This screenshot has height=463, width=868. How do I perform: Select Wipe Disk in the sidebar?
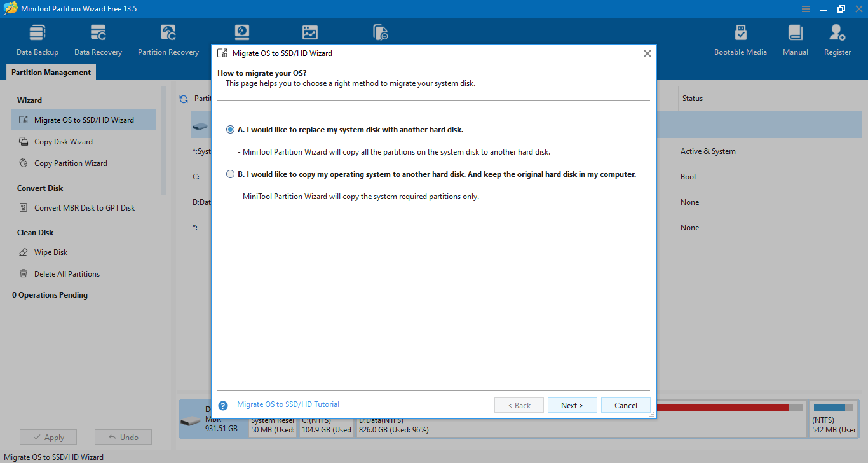51,252
